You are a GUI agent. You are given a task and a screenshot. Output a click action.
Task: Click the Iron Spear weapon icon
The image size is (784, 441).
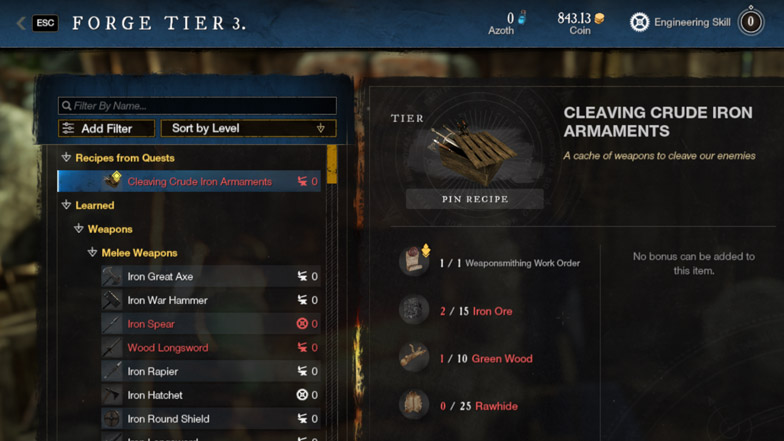(x=112, y=324)
